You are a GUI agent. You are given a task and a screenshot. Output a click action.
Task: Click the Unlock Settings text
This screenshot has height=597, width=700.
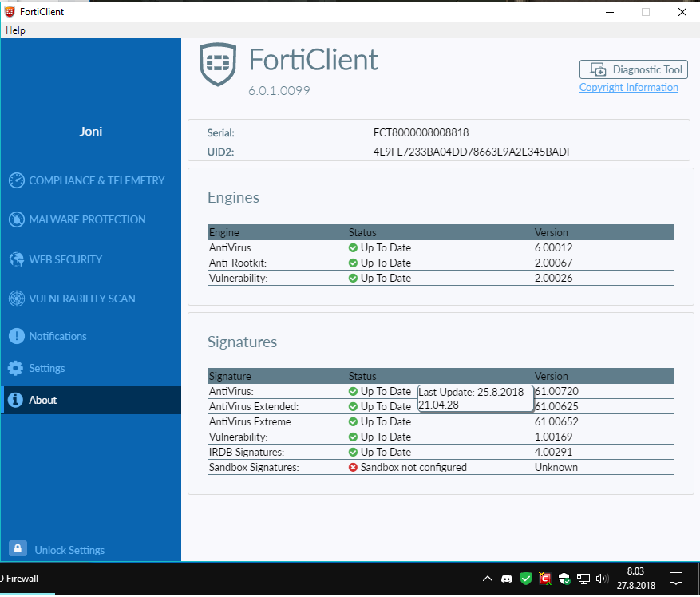[x=69, y=550]
